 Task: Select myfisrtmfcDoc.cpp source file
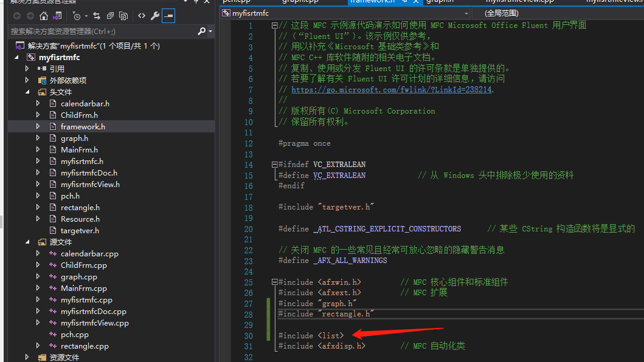click(x=94, y=312)
